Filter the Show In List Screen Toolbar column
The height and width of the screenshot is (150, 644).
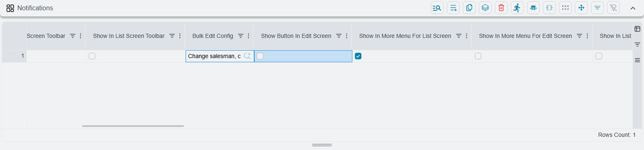[x=172, y=36]
